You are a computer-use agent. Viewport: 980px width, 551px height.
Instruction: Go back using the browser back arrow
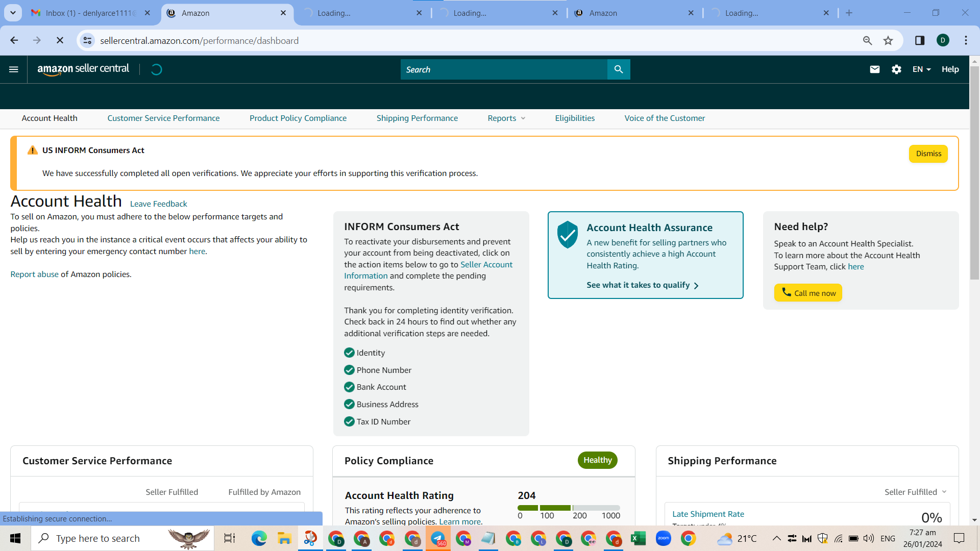click(x=14, y=40)
